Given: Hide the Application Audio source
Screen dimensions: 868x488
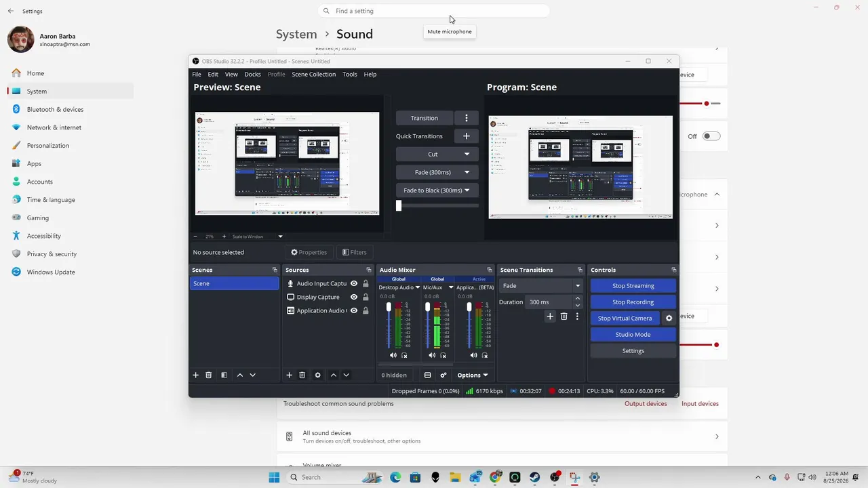Looking at the screenshot, I should coord(354,310).
